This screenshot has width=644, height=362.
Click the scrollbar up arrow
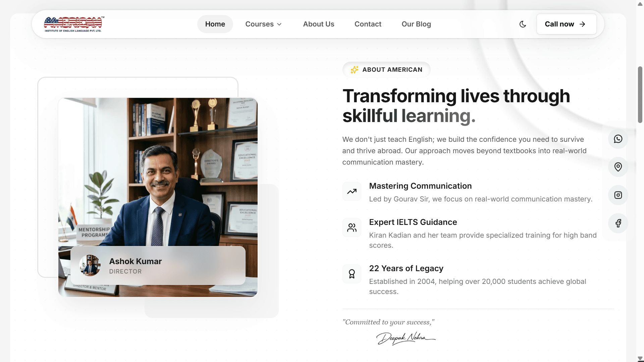point(640,4)
